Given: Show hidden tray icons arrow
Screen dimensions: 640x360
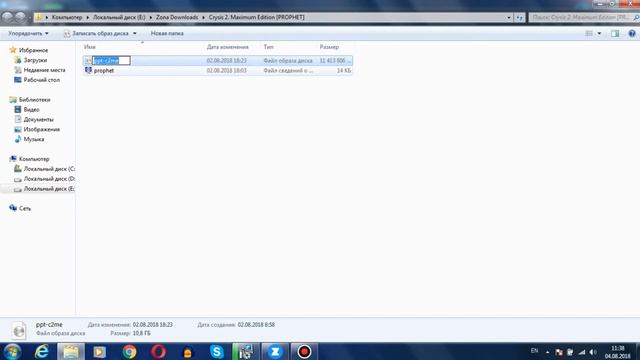Looking at the screenshot, I should [x=547, y=352].
